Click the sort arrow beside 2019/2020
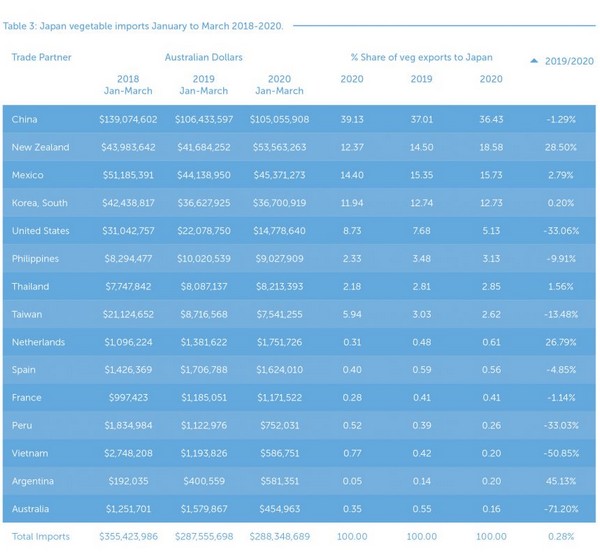The image size is (600, 559). (x=535, y=61)
